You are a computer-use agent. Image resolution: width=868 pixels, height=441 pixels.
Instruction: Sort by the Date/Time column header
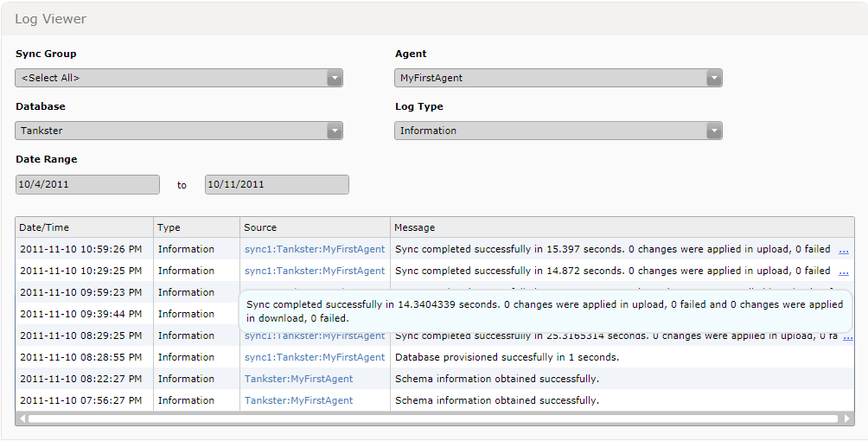[44, 227]
